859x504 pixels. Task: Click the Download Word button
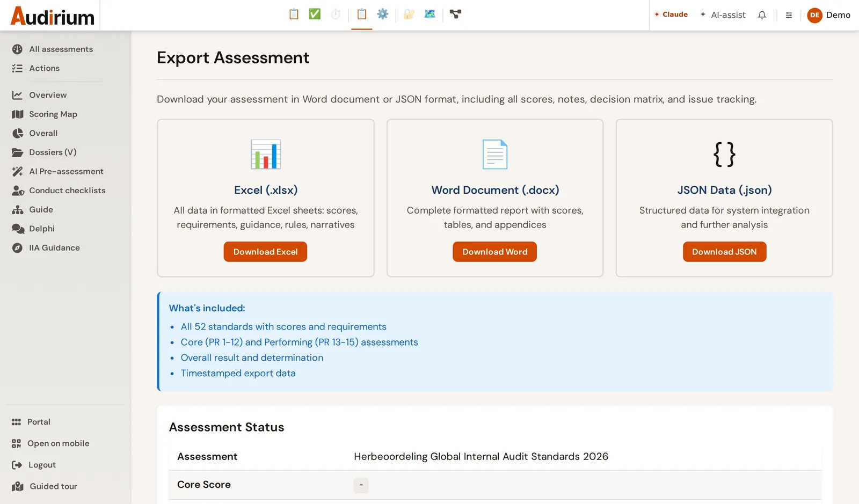pyautogui.click(x=494, y=252)
